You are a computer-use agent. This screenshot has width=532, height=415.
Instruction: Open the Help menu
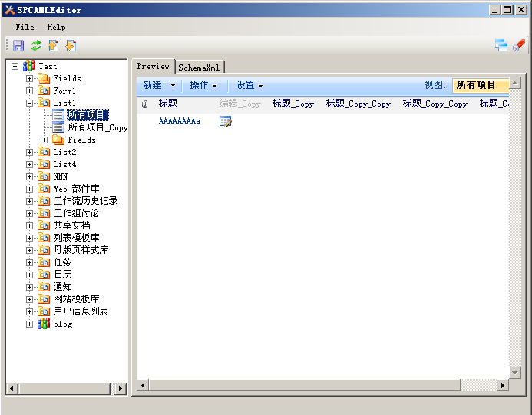(56, 27)
